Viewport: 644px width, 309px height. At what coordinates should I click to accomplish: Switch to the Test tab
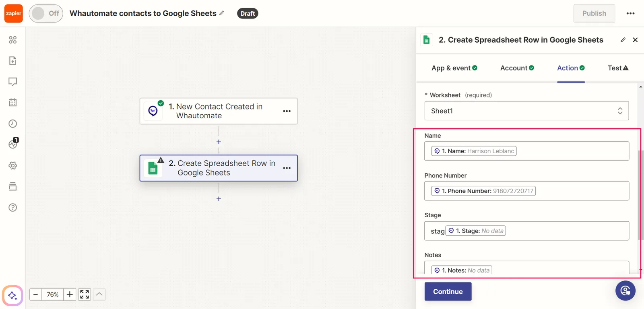click(618, 68)
